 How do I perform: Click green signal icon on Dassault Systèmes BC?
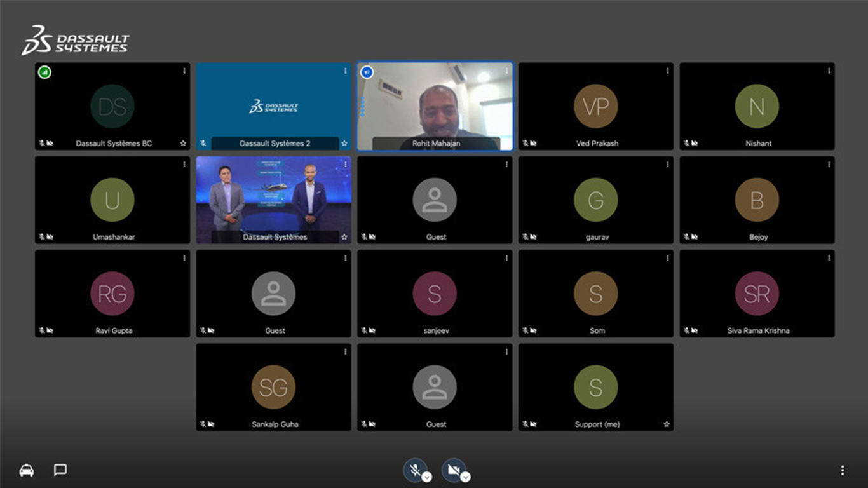44,72
